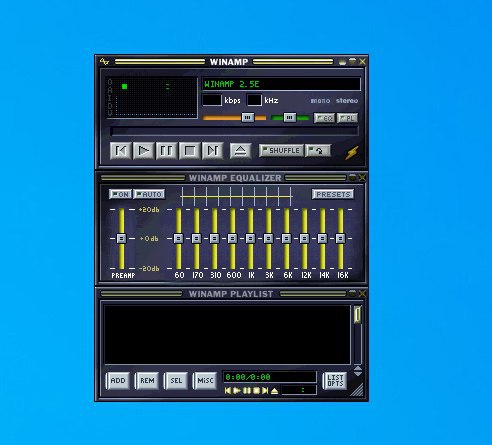
Task: Toggle windowshade mode of Equalizer window
Action: [x=352, y=178]
